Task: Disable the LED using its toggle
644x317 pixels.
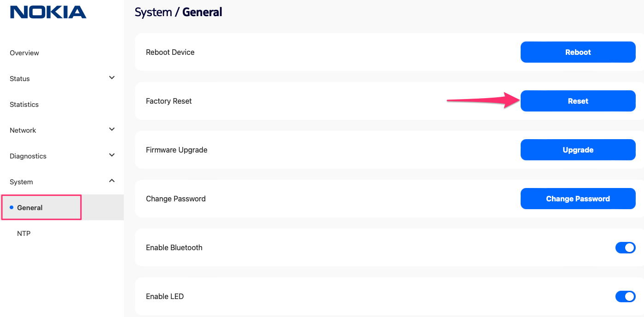Action: (626, 296)
